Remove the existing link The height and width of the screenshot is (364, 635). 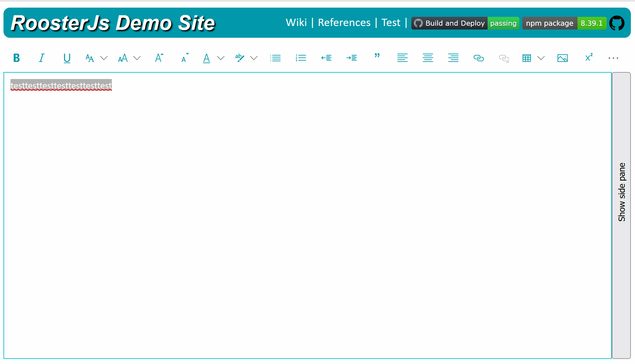[504, 58]
